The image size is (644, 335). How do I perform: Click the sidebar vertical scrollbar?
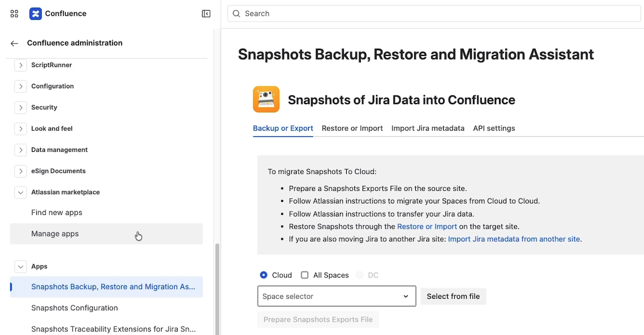(x=217, y=289)
